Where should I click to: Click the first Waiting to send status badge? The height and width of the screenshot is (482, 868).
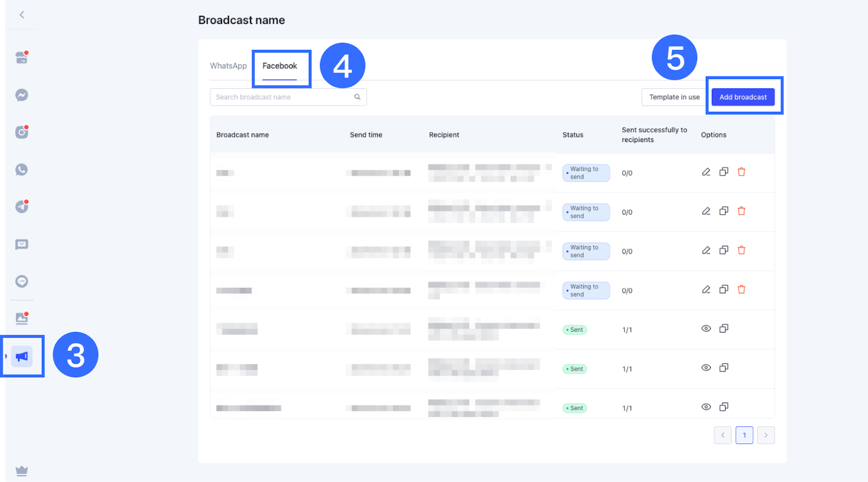click(x=586, y=173)
